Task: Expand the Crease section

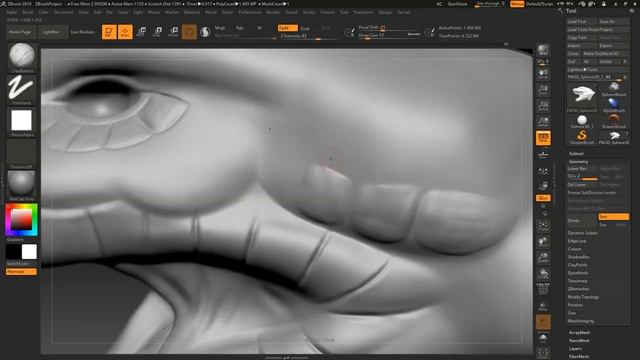Action: (574, 249)
